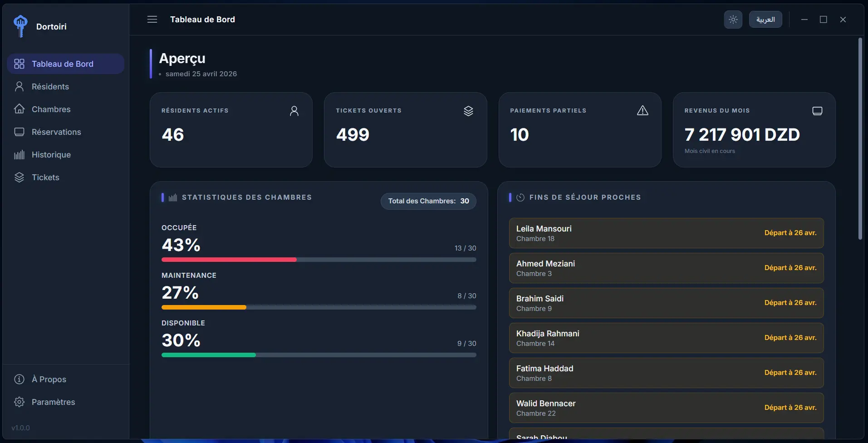868x443 pixels.
Task: Click the red Occupée progress bar
Action: tap(229, 260)
